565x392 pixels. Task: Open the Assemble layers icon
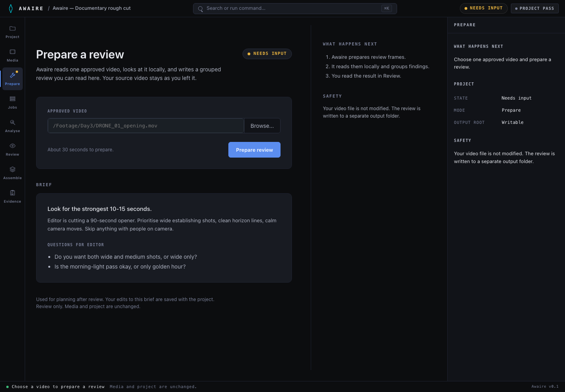[13, 169]
